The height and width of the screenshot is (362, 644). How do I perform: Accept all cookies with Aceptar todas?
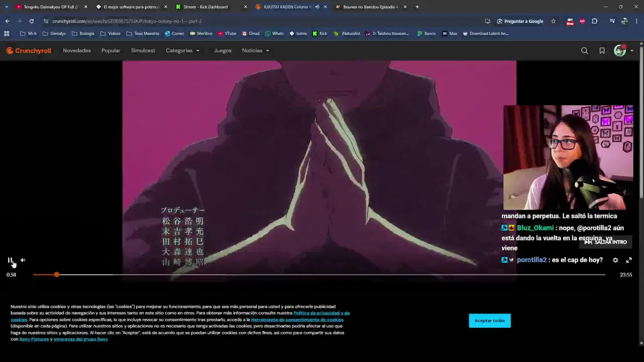tap(490, 320)
